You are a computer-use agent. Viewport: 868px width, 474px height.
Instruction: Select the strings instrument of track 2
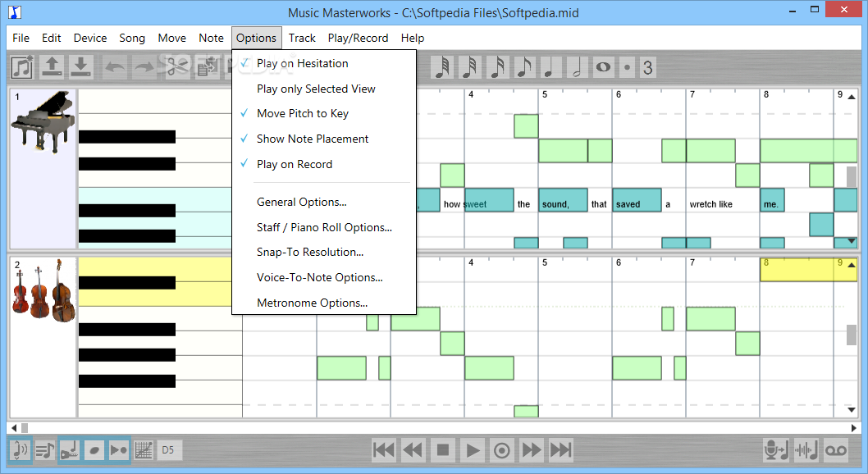click(x=43, y=291)
